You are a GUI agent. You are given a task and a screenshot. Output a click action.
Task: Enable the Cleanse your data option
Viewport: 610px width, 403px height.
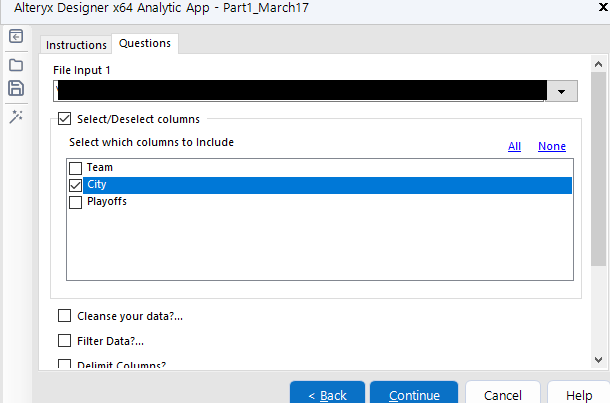(x=65, y=316)
